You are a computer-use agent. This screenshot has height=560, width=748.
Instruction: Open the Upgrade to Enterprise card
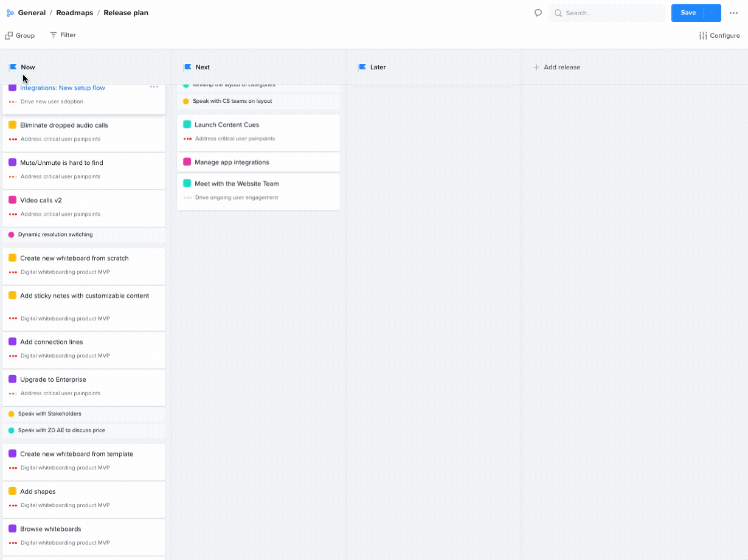pos(84,388)
